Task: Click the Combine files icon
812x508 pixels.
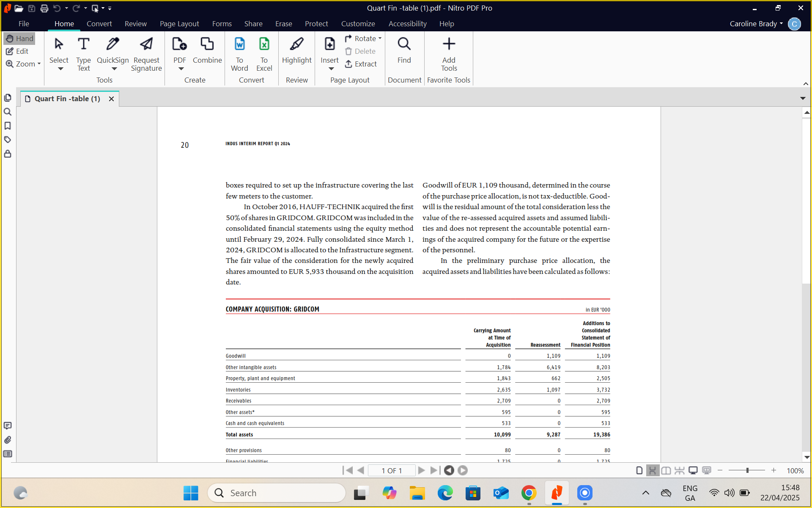Action: (207, 44)
